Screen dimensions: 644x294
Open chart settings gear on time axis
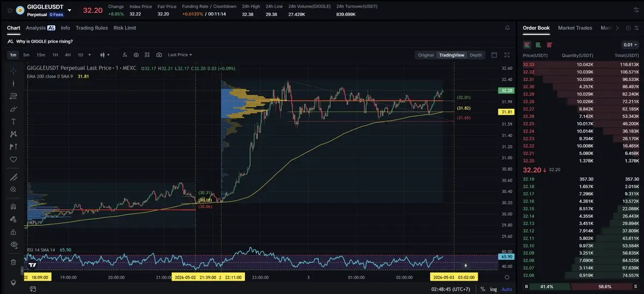[507, 277]
